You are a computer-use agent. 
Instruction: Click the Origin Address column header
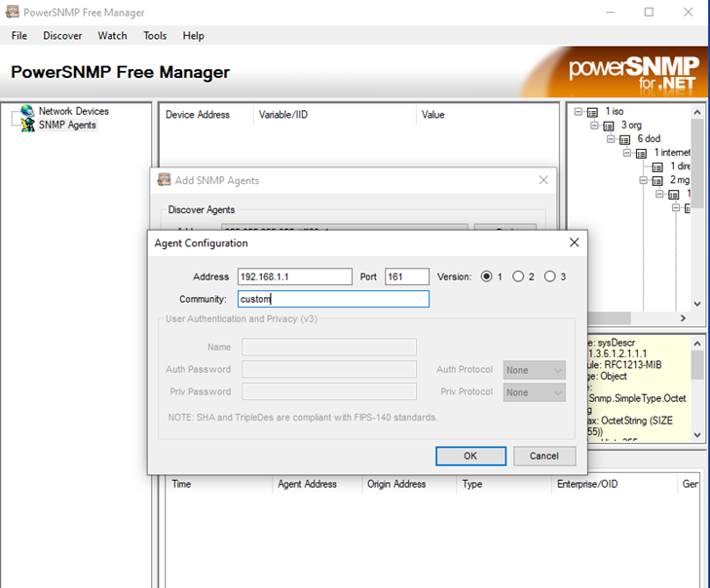click(409, 484)
